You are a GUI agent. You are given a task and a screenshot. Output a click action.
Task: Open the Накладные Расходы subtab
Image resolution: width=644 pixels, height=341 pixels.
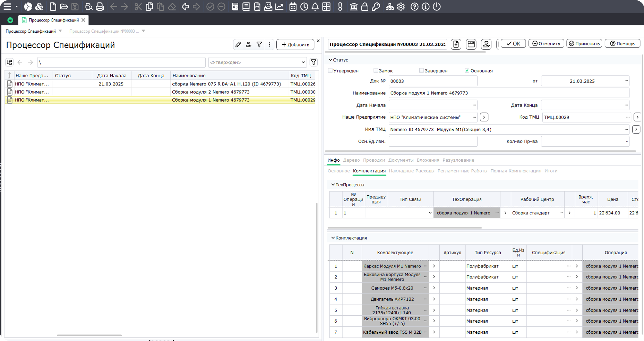tap(411, 171)
